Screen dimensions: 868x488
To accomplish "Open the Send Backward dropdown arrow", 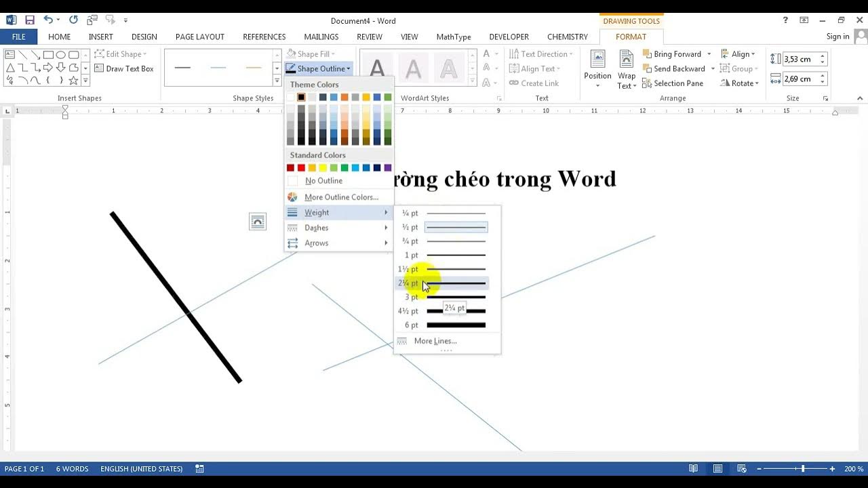I will (x=713, y=68).
